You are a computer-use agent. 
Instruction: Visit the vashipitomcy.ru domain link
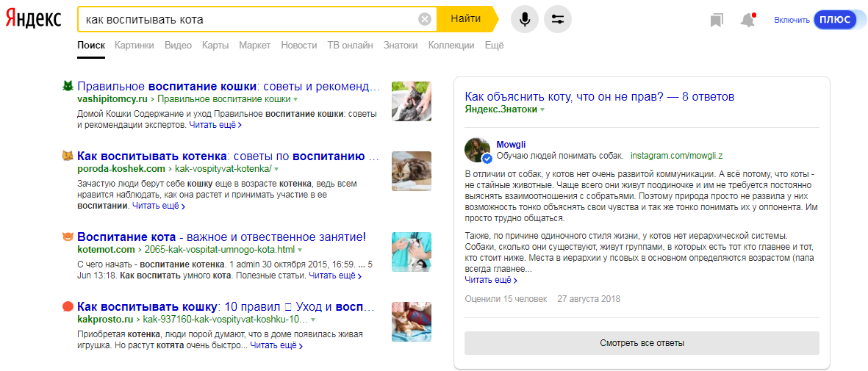point(112,100)
